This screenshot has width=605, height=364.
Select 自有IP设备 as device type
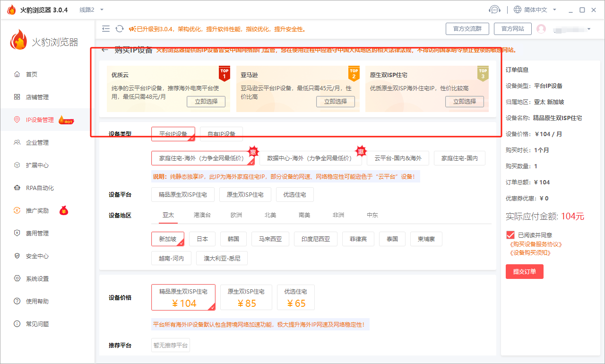(220, 134)
